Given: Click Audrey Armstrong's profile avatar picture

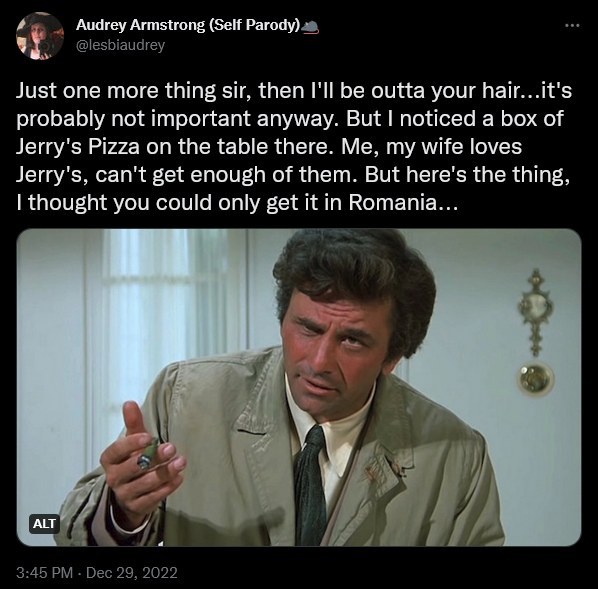Looking at the screenshot, I should (x=40, y=36).
